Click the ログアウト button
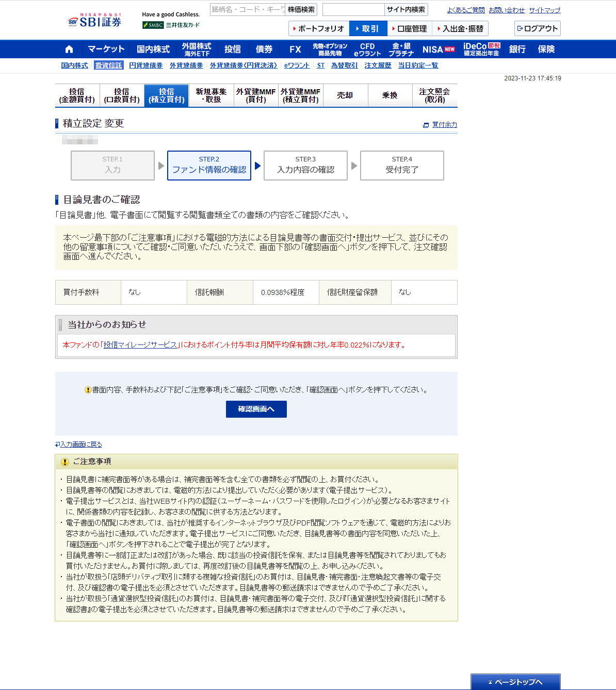The image size is (616, 690). click(x=537, y=29)
